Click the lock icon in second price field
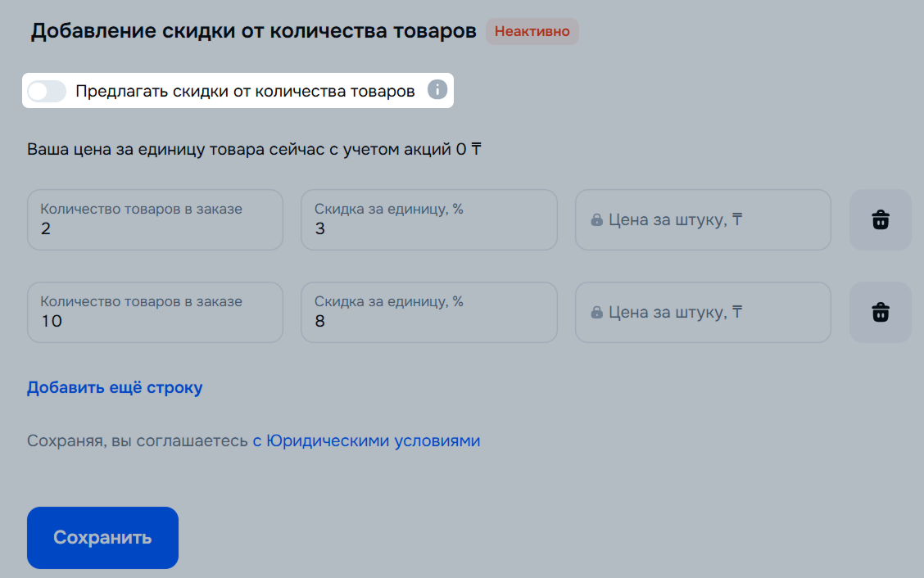Viewport: 924px width, 578px height. click(597, 313)
